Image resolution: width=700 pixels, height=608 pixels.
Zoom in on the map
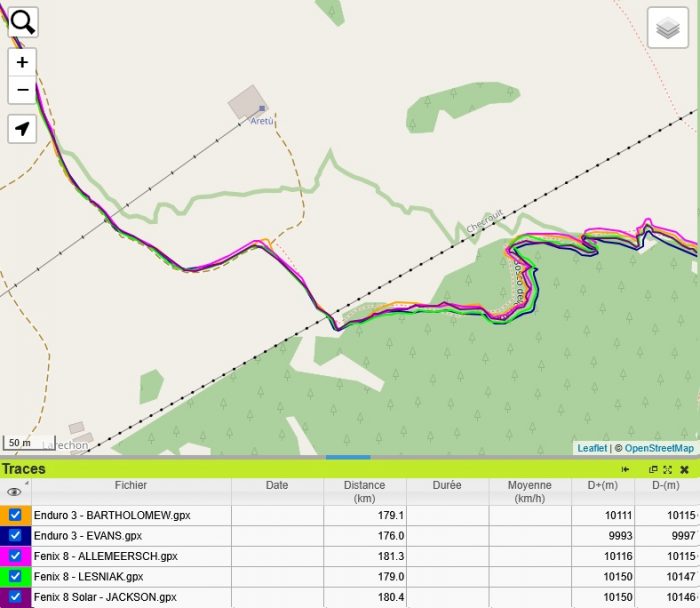coord(23,62)
